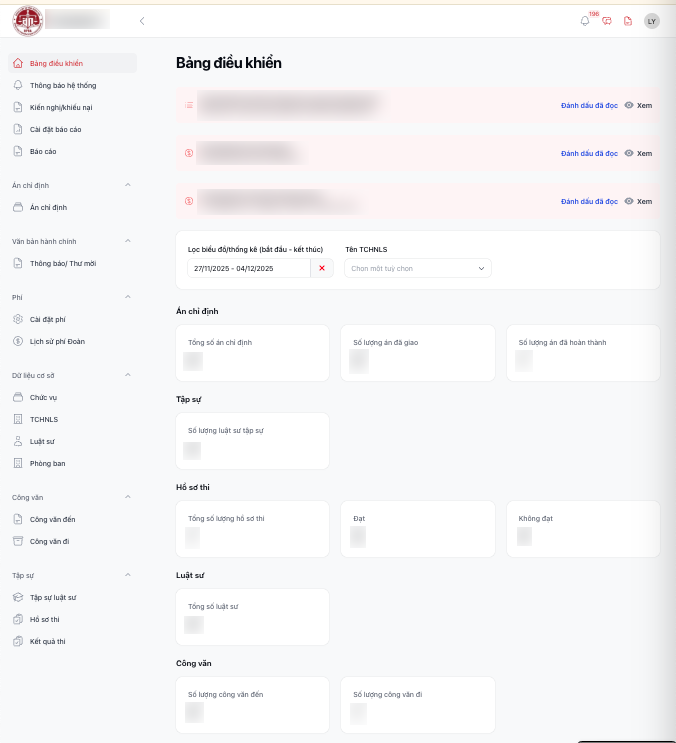Collapse the Án chỉ định sidebar section
This screenshot has height=743, width=676.
[x=127, y=185]
